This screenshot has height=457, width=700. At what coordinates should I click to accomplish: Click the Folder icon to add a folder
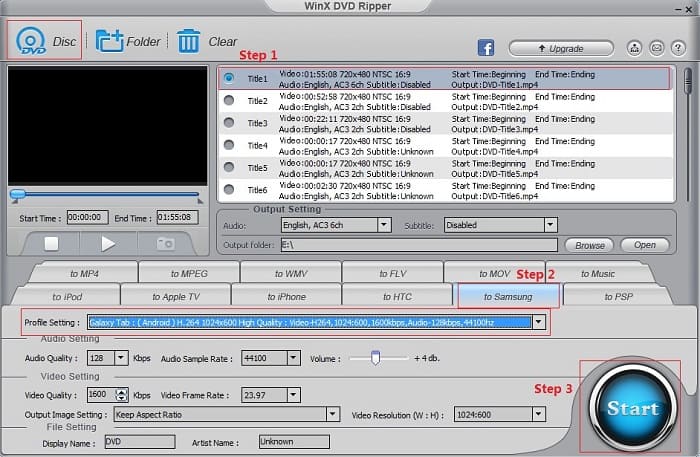pos(109,41)
